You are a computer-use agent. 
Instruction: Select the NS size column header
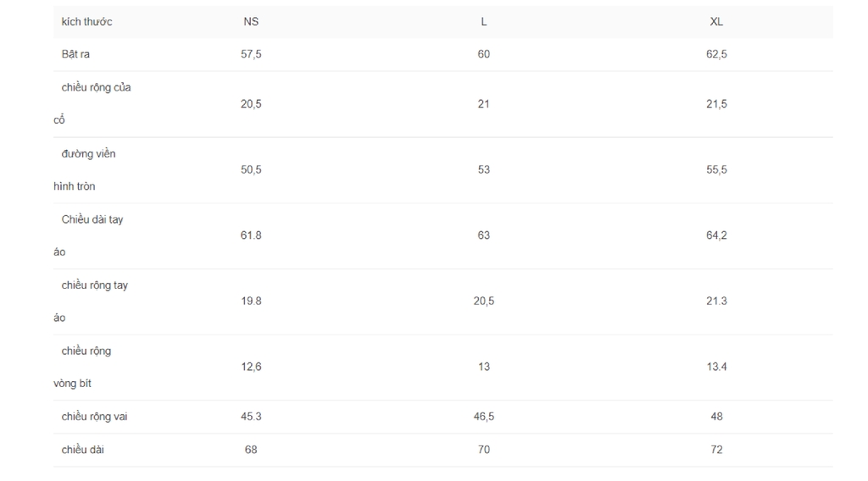[x=251, y=21]
